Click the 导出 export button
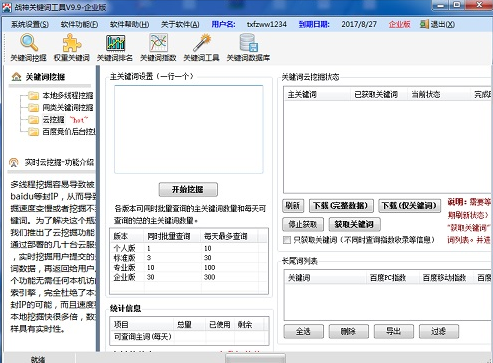This screenshot has height=363, width=493. 394,331
